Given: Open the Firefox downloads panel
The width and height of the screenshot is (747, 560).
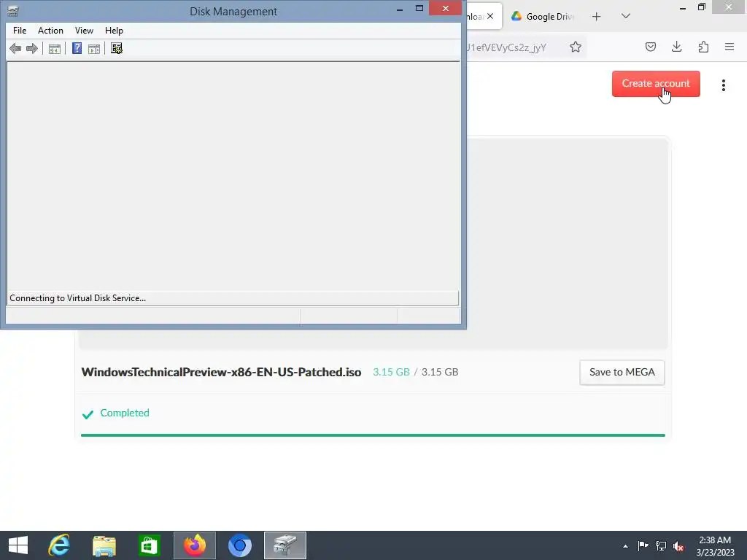Looking at the screenshot, I should click(x=676, y=47).
